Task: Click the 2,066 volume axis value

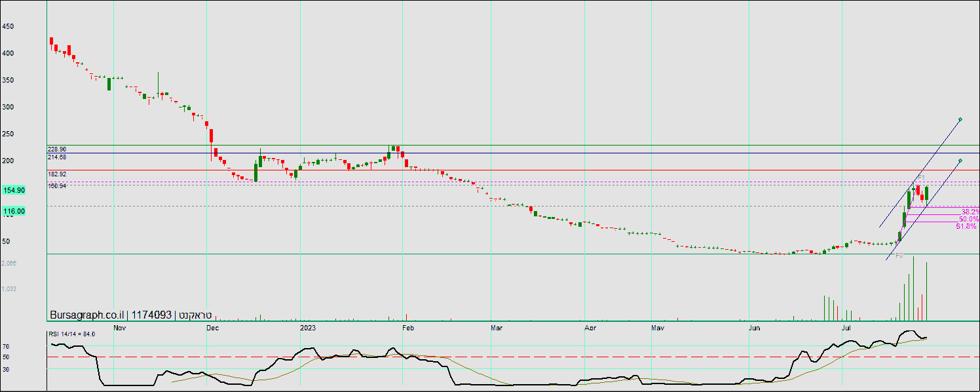Action: click(x=9, y=264)
